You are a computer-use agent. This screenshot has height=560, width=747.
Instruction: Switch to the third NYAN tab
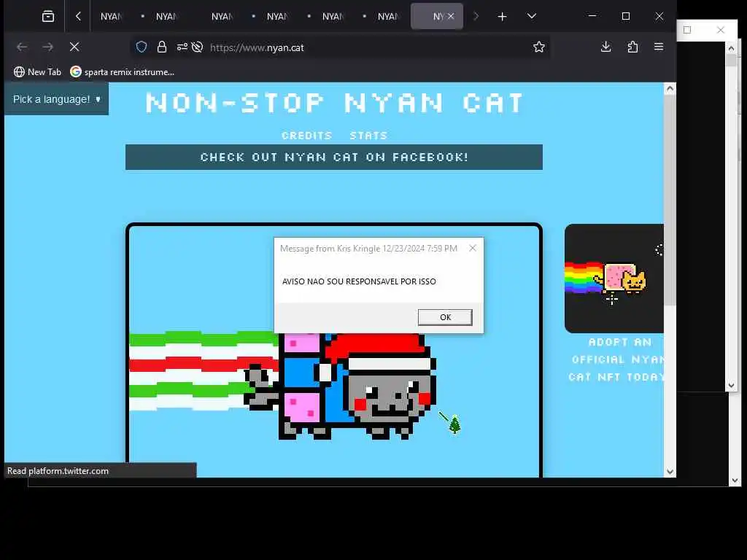pyautogui.click(x=222, y=17)
